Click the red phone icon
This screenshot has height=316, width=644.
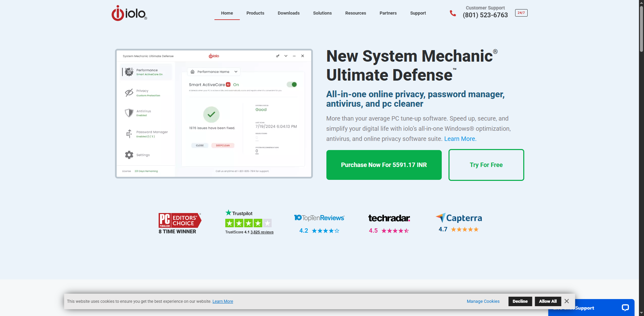[x=453, y=13]
